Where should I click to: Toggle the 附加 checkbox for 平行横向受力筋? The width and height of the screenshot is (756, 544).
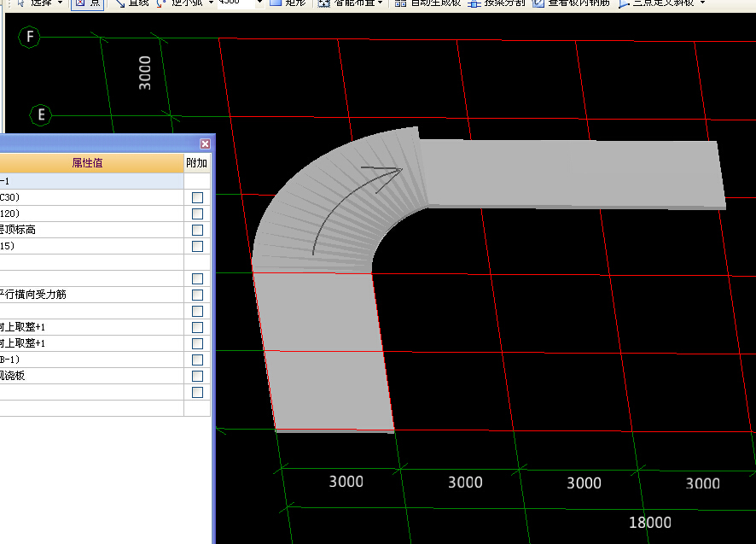coord(197,295)
